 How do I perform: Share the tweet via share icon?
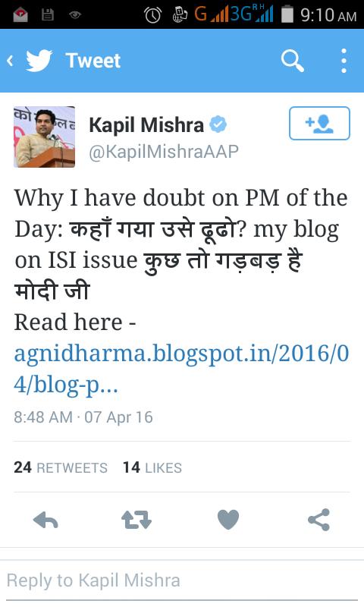[318, 520]
